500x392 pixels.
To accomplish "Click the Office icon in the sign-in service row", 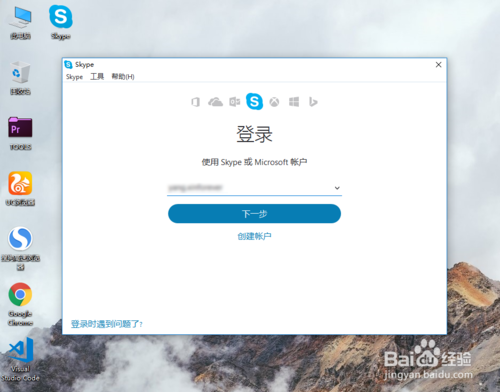I will tap(196, 102).
